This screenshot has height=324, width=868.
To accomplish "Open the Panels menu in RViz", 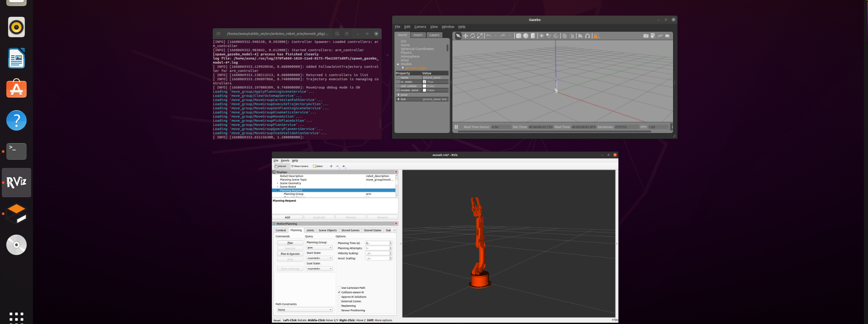I will pos(285,161).
